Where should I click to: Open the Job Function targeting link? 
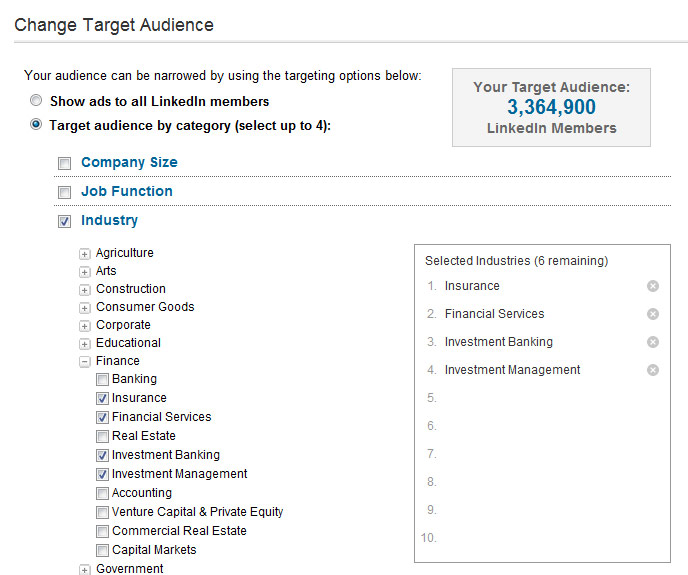click(x=126, y=191)
